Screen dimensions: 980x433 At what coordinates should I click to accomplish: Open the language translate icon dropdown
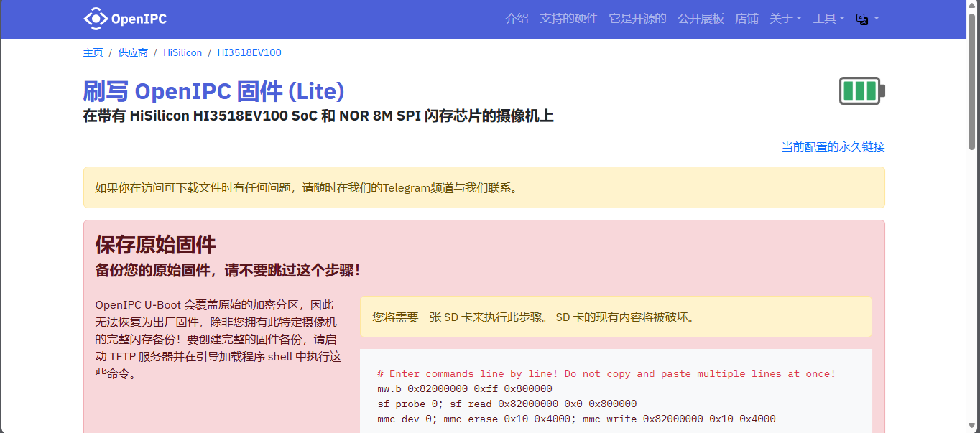[867, 19]
